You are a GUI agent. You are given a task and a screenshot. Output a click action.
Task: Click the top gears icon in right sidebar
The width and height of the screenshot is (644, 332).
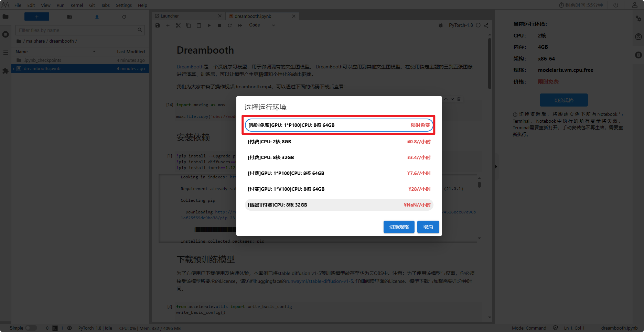[x=638, y=19]
